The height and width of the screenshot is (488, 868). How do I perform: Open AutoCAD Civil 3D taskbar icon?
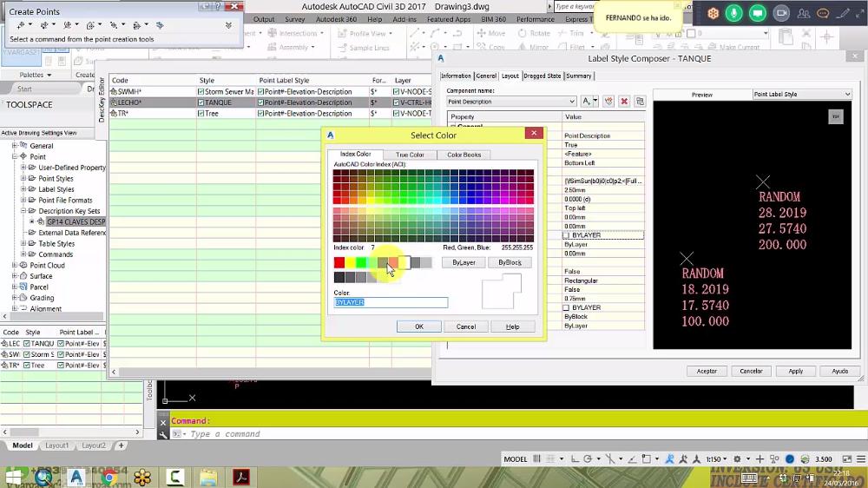76,477
